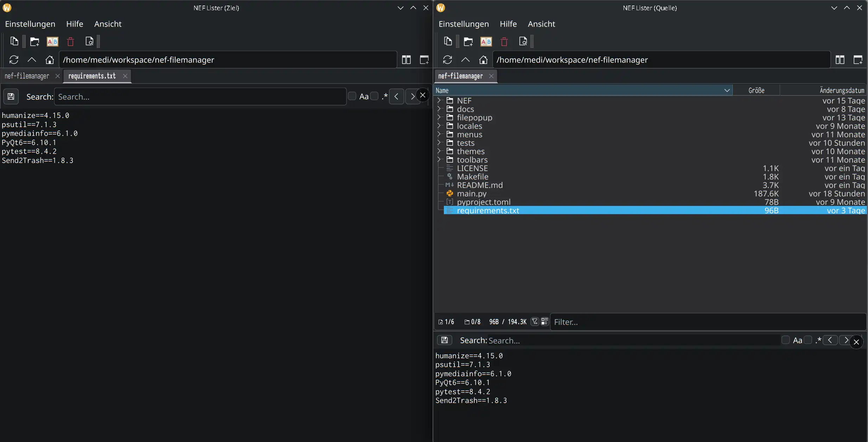Image resolution: width=868 pixels, height=442 pixels.
Task: Open Einstellungen menu in left window
Action: [x=30, y=24]
